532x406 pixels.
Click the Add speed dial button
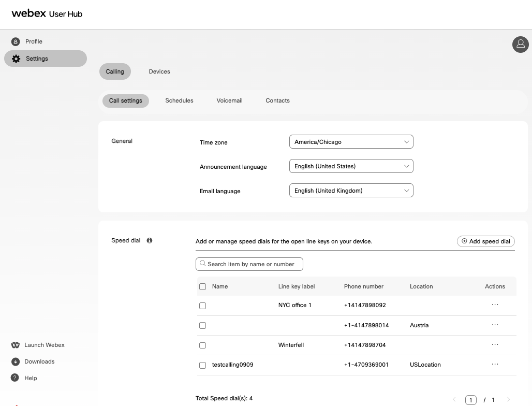pos(485,241)
